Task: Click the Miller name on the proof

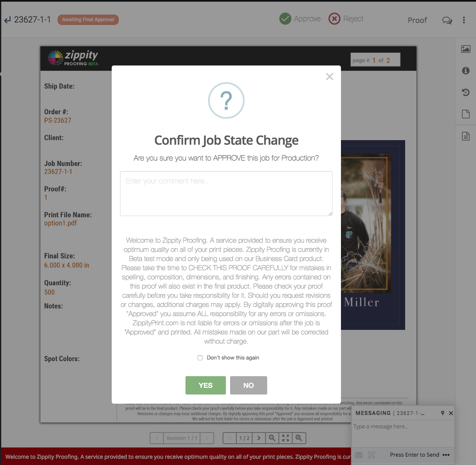Action: pyautogui.click(x=361, y=302)
